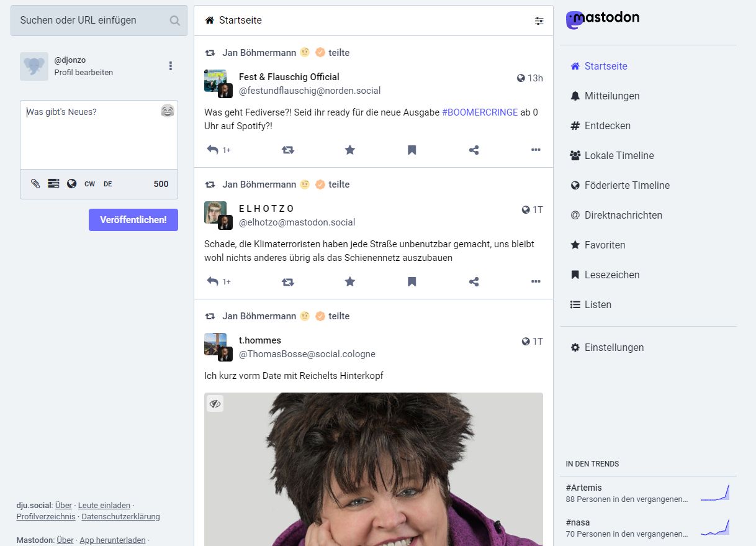Open the #Artemis trending hashtag
This screenshot has width=756, height=546.
click(584, 488)
